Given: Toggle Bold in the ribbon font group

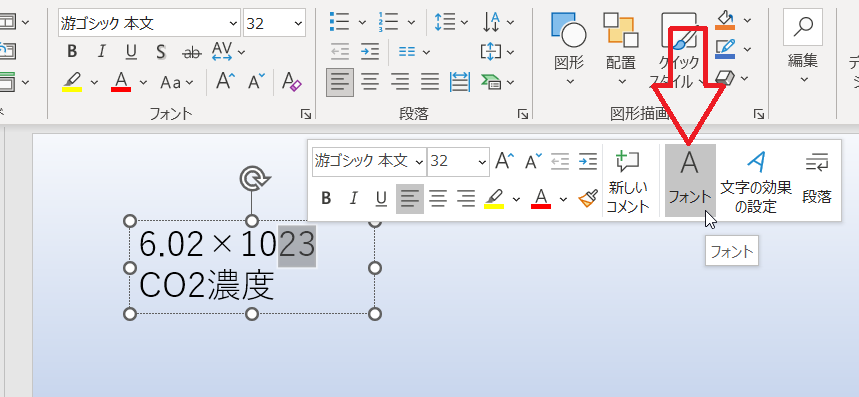Looking at the screenshot, I should (72, 52).
